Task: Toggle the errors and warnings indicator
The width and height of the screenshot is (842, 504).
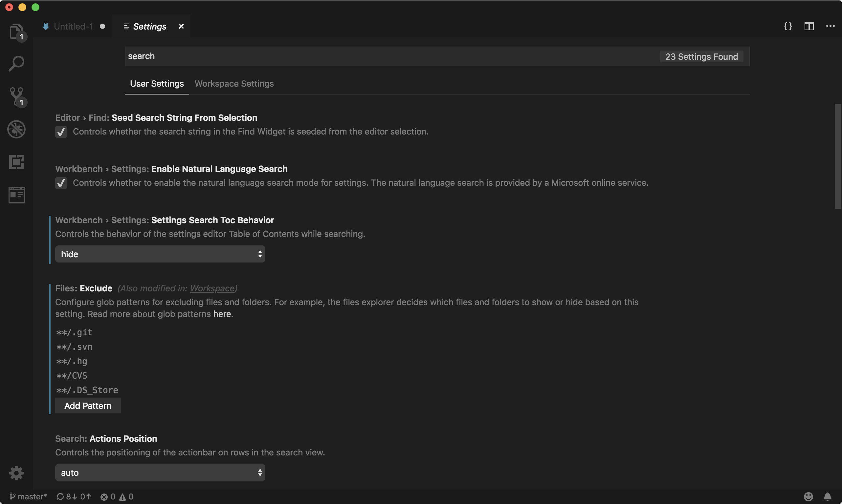Action: tap(117, 496)
